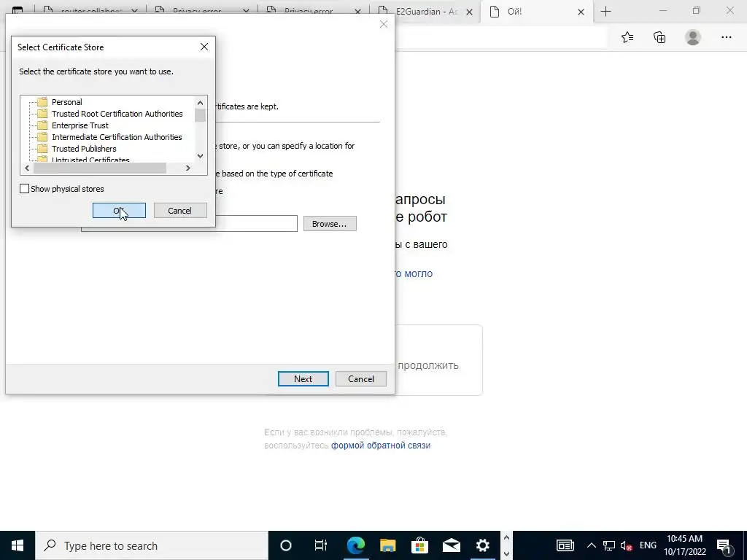The height and width of the screenshot is (560, 747).
Task: Click the Personal folder icon
Action: [x=42, y=102]
